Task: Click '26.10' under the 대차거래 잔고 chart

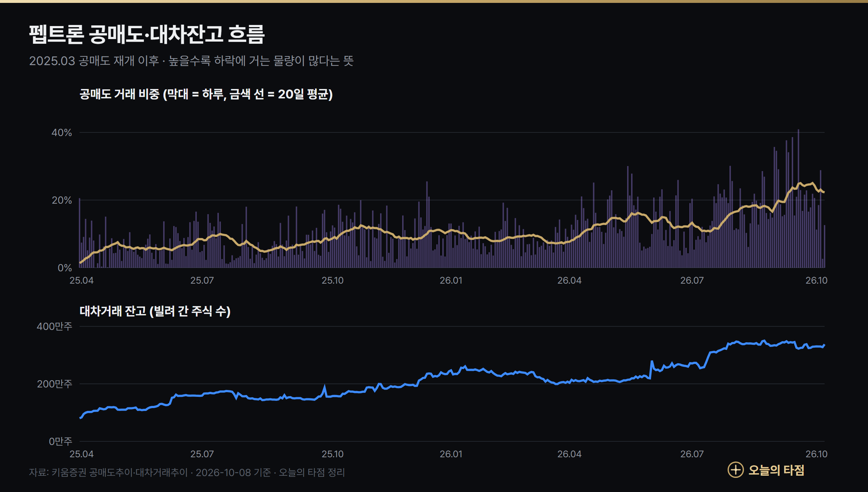Action: click(816, 454)
